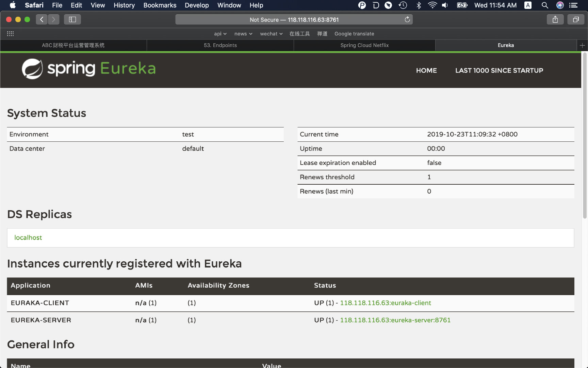
Task: Open the Google translate bookmark
Action: pyautogui.click(x=354, y=34)
